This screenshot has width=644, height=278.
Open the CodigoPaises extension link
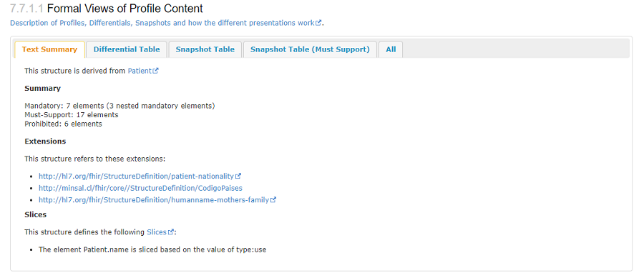140,188
